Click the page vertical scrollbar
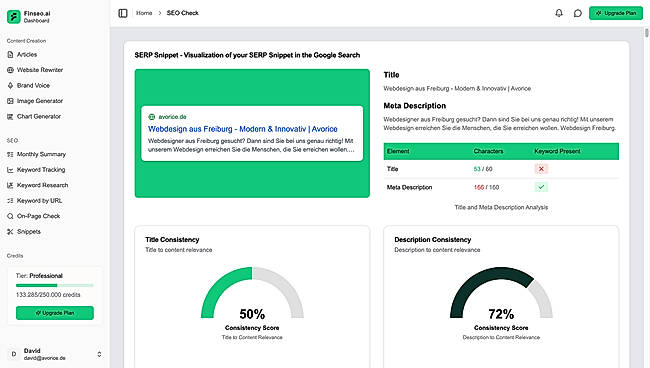 [646, 33]
